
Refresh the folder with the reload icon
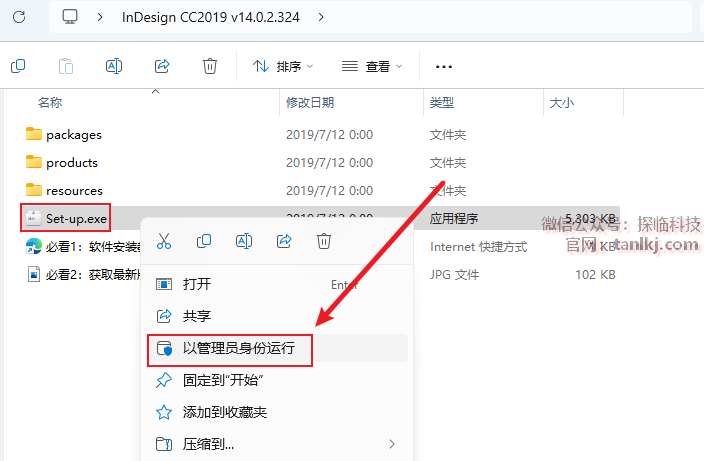tap(19, 17)
